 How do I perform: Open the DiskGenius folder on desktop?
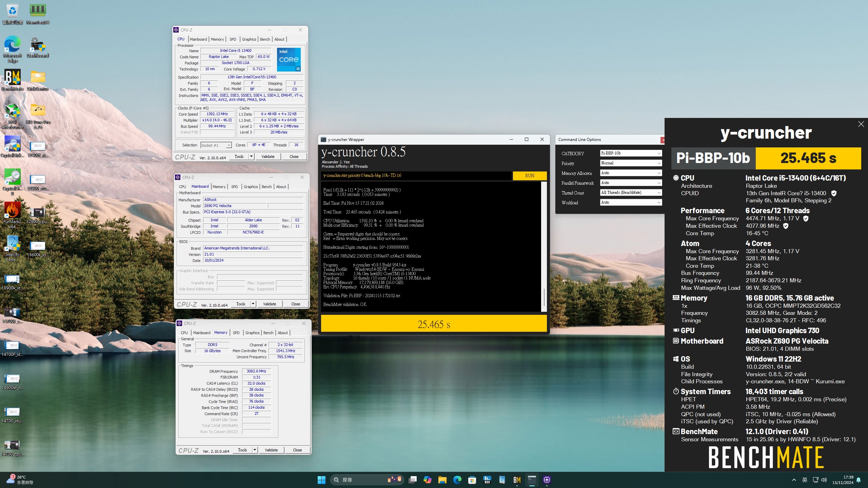pyautogui.click(x=38, y=80)
